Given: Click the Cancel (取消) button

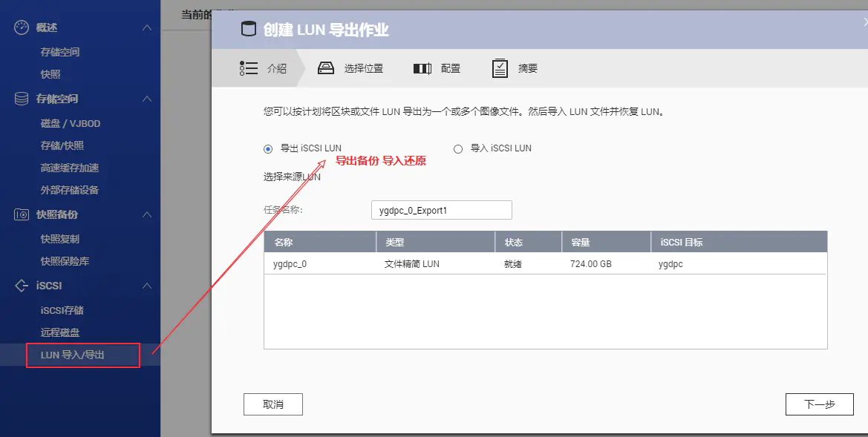Looking at the screenshot, I should (x=273, y=404).
